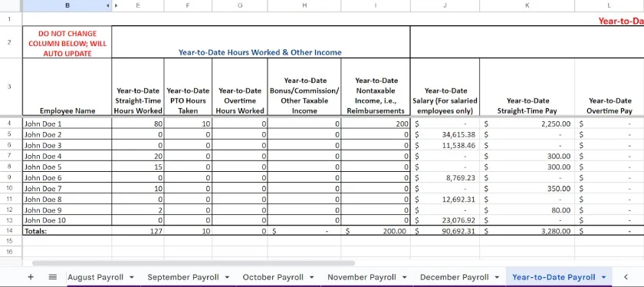644x287 pixels.
Task: Select John Doe 3 salary value '11,538.46'
Action: coord(445,145)
